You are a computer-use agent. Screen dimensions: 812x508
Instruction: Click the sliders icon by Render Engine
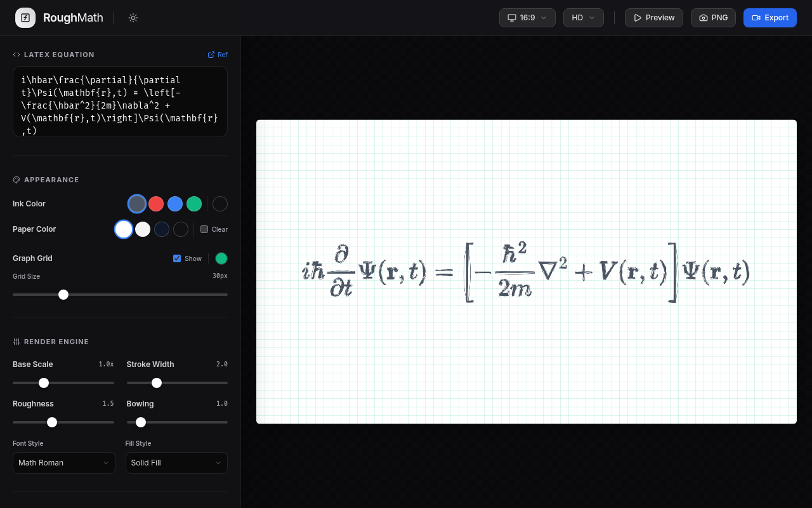coord(16,342)
